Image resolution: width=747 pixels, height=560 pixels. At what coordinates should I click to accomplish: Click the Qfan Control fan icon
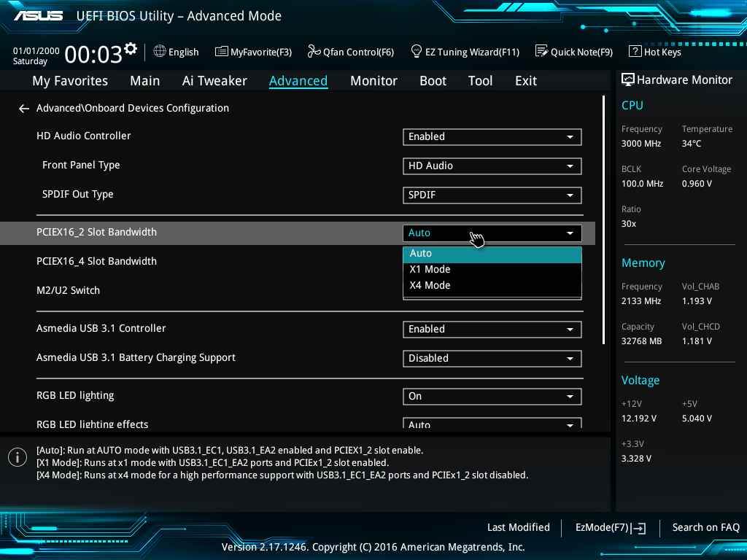314,51
